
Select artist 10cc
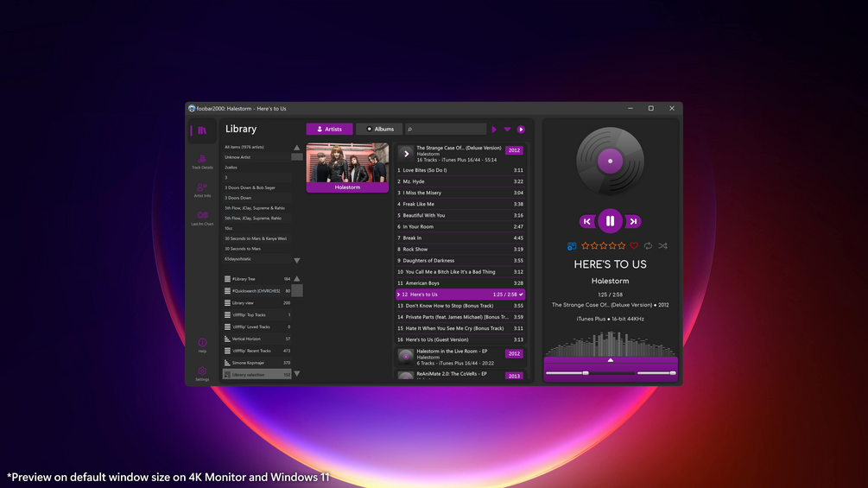click(x=257, y=229)
